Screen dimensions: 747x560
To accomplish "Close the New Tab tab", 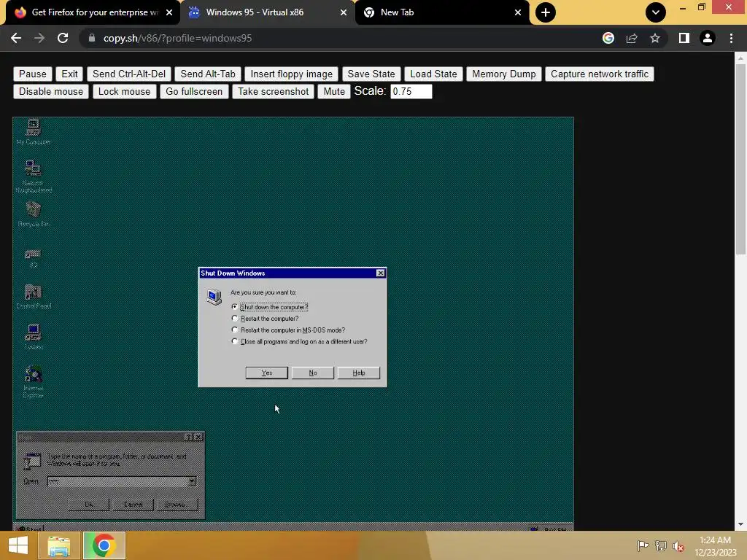I will (518, 12).
